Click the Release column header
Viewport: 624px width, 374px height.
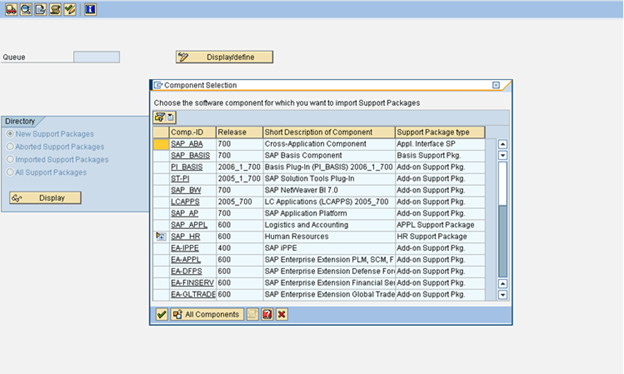(239, 132)
